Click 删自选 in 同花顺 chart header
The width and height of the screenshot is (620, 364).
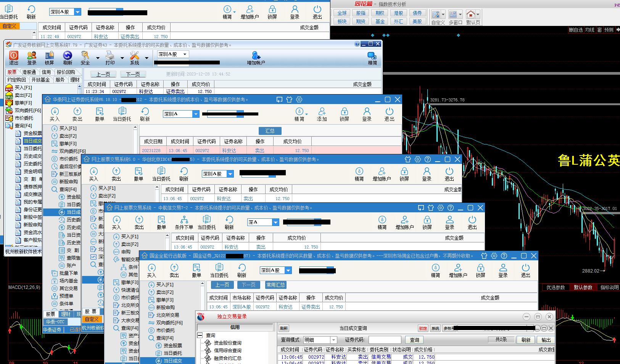(x=576, y=30)
